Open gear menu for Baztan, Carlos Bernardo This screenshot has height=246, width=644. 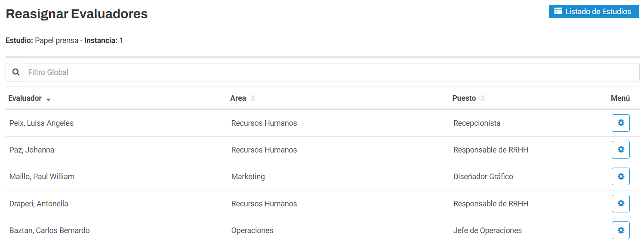click(x=620, y=230)
